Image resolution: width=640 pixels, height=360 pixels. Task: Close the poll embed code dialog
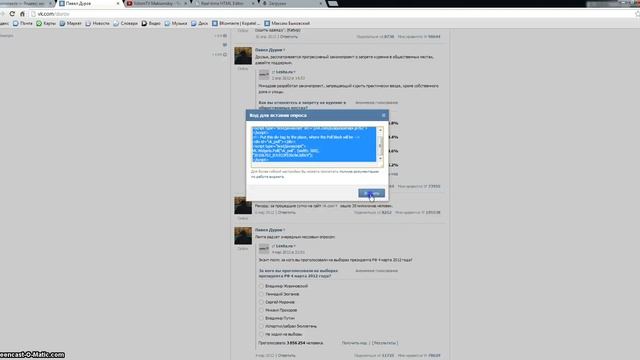(383, 116)
